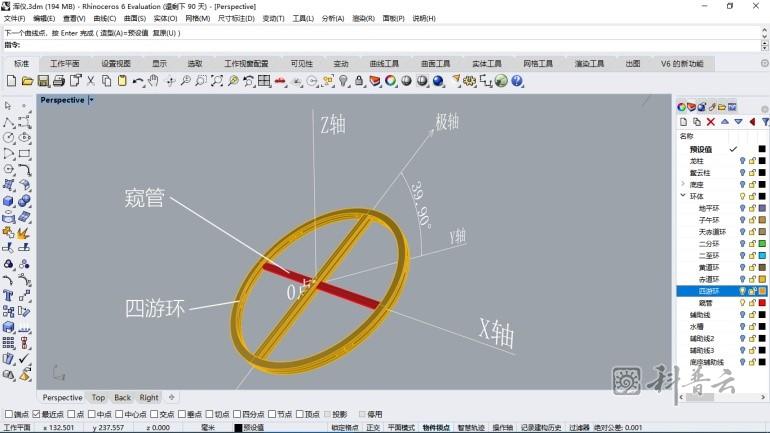Click the Zoom extents icon
The width and height of the screenshot is (770, 433).
(x=217, y=81)
